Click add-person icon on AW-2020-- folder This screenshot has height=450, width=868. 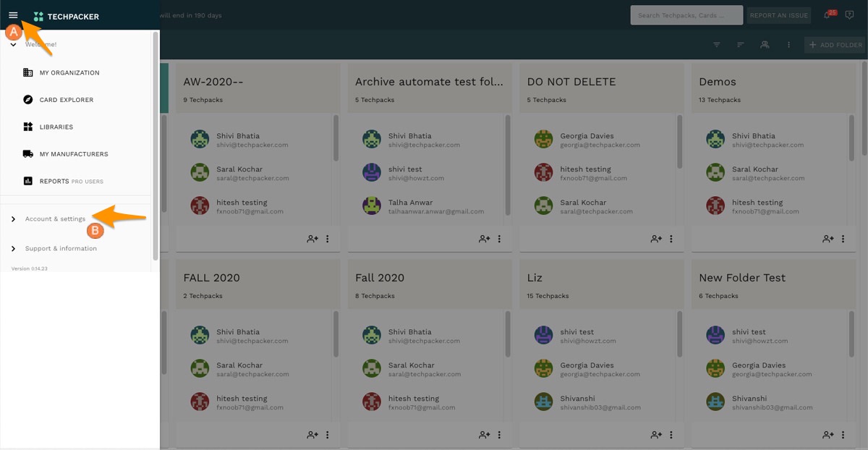point(312,239)
